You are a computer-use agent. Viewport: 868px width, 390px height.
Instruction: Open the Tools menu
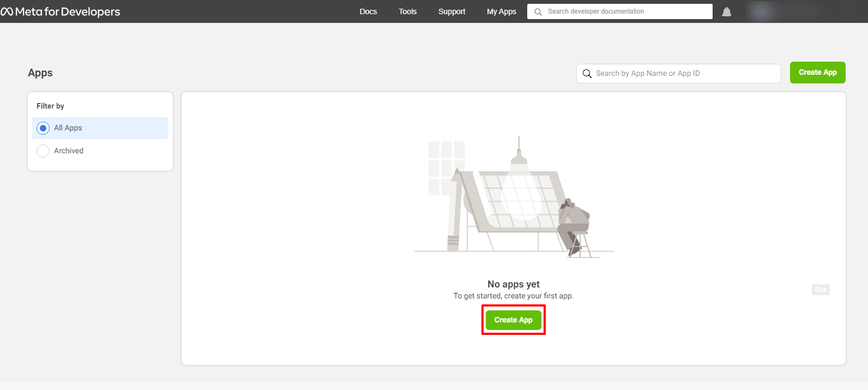[407, 11]
